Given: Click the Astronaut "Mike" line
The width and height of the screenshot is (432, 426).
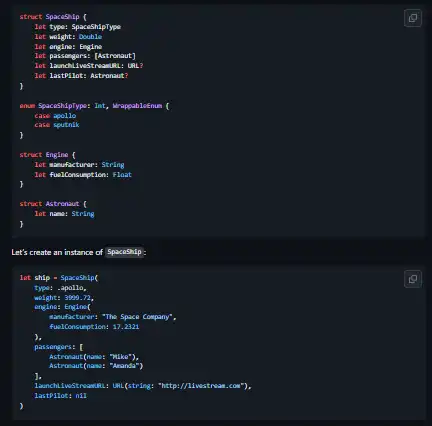Looking at the screenshot, I should pos(94,357).
